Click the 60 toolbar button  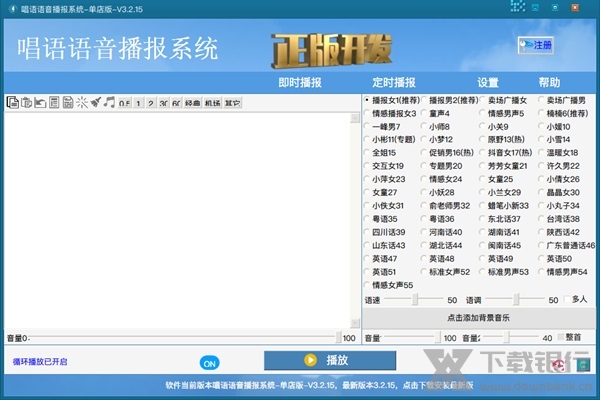pos(176,103)
